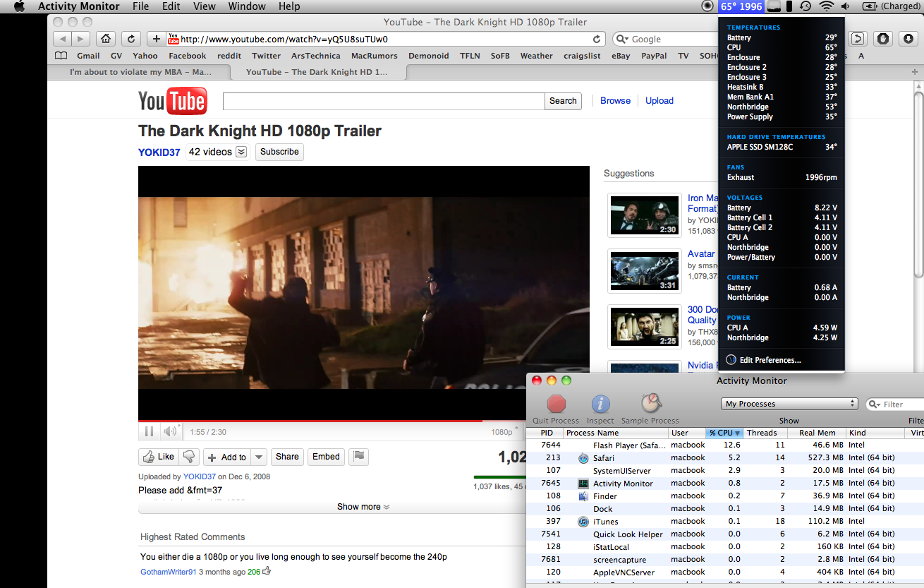Screen dimensions: 924x588
Task: Go back with Safari's back arrow
Action: 62,39
